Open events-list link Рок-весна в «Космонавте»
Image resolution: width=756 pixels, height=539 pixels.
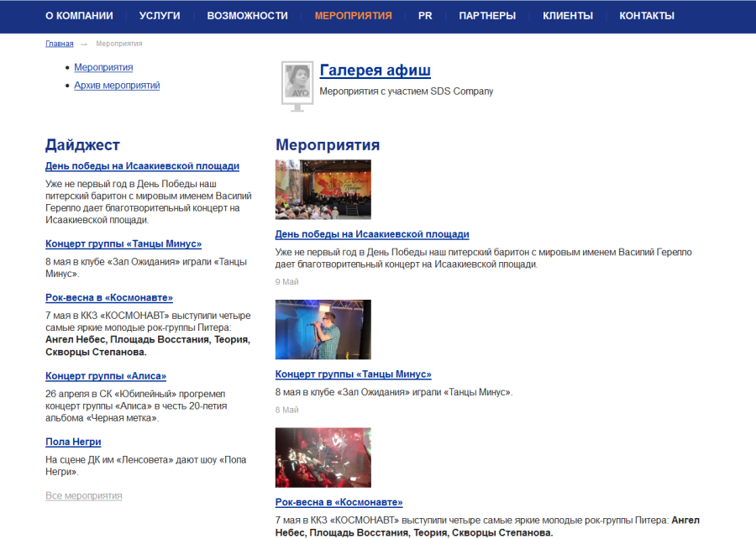point(339,502)
